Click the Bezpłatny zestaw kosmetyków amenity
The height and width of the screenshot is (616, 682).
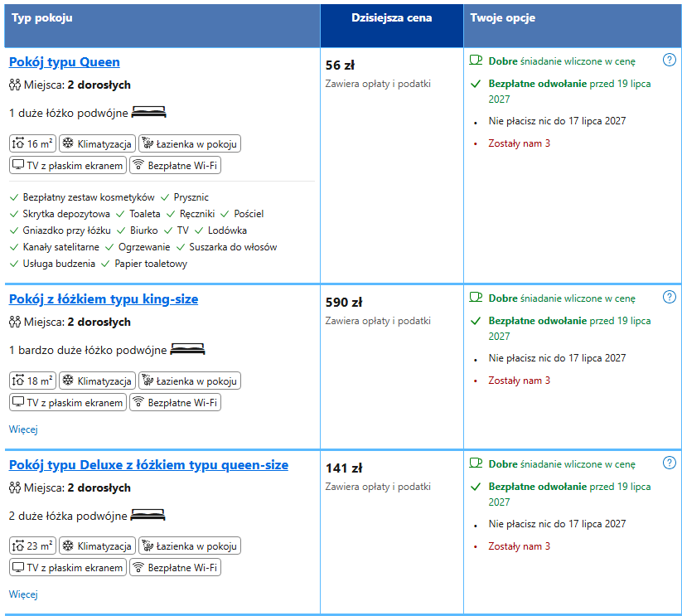pyautogui.click(x=89, y=197)
